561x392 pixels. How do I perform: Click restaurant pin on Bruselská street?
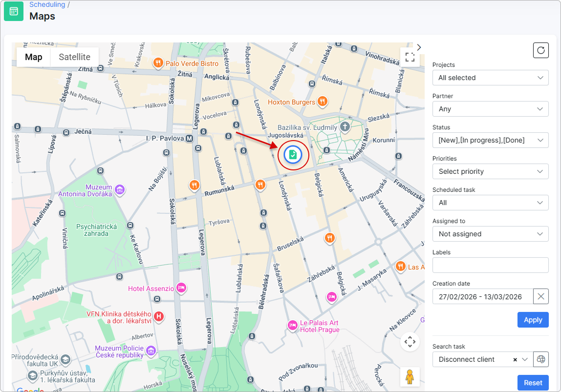pos(329,238)
